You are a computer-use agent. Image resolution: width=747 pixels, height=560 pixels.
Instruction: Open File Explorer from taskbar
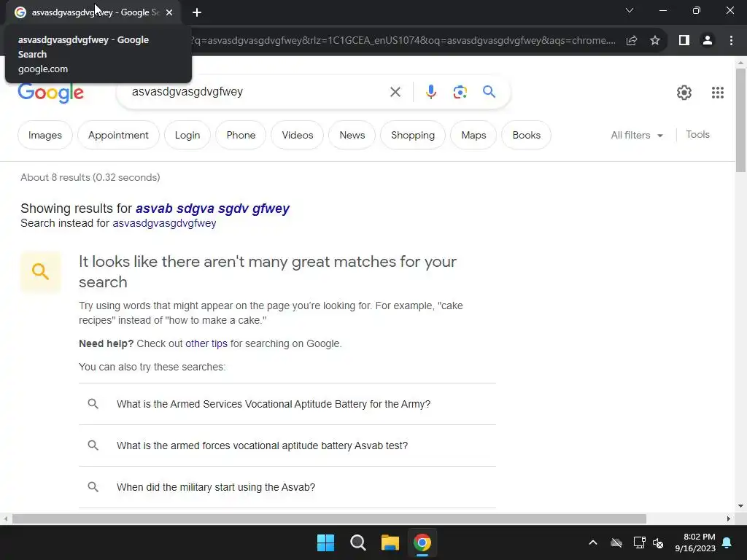[390, 542]
